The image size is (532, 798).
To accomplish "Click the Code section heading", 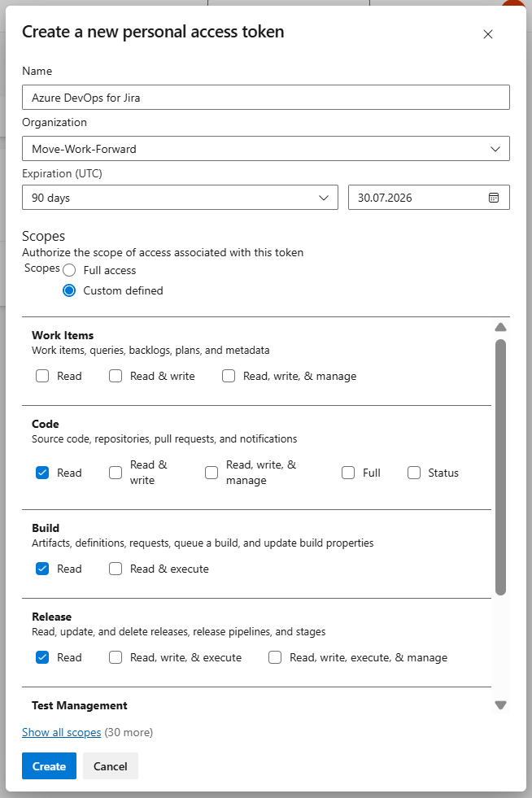I will tap(46, 424).
